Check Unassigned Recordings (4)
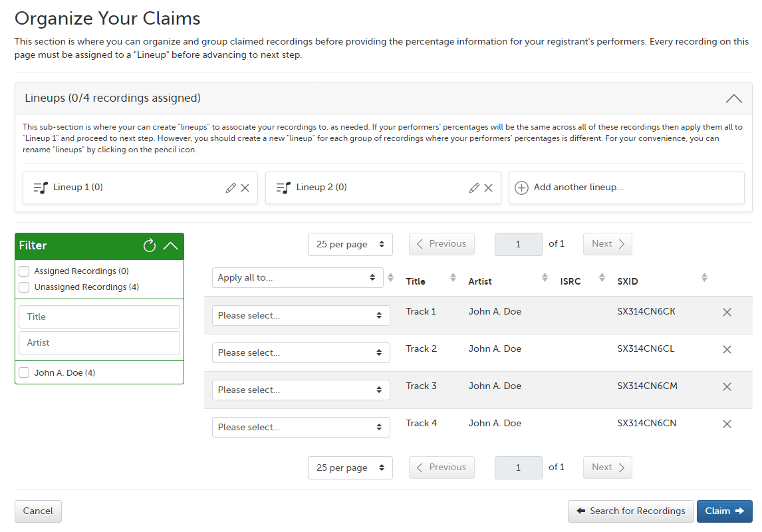This screenshot has width=762, height=532. click(24, 287)
